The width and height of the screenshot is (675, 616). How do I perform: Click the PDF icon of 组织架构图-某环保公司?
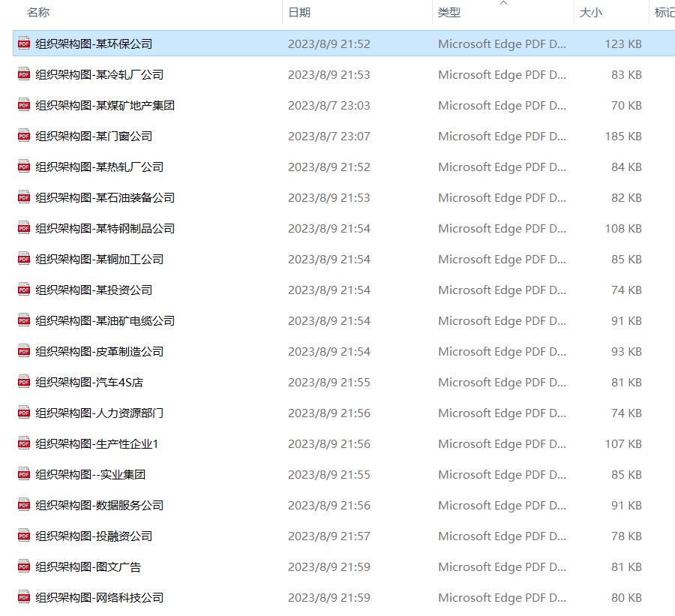(x=24, y=43)
